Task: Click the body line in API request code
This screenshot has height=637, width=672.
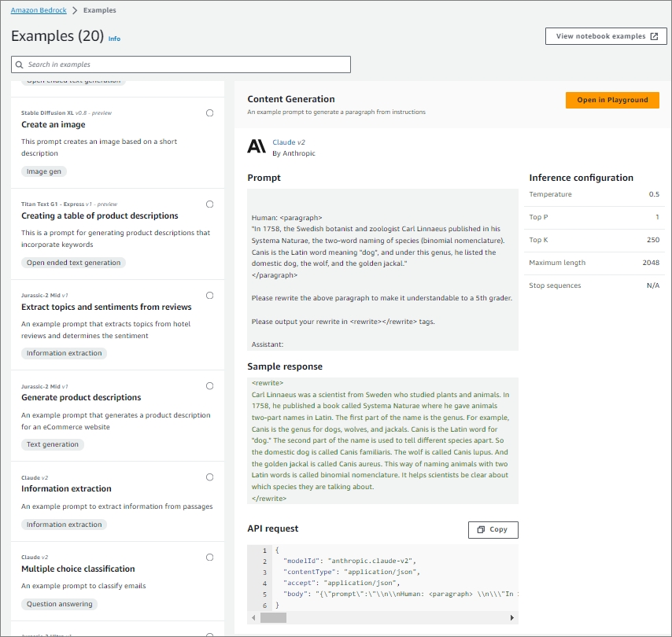Action: point(401,595)
